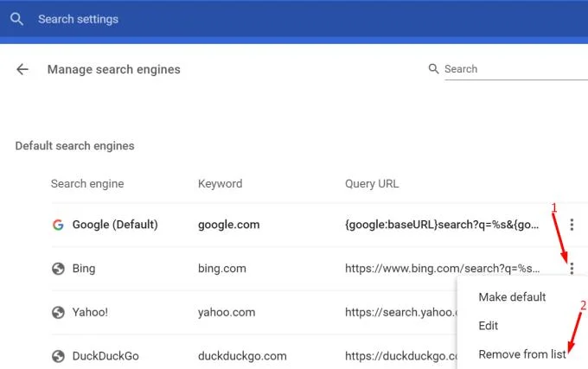The height and width of the screenshot is (369, 588).
Task: Click the yahoo.com keyword
Action: tap(227, 313)
